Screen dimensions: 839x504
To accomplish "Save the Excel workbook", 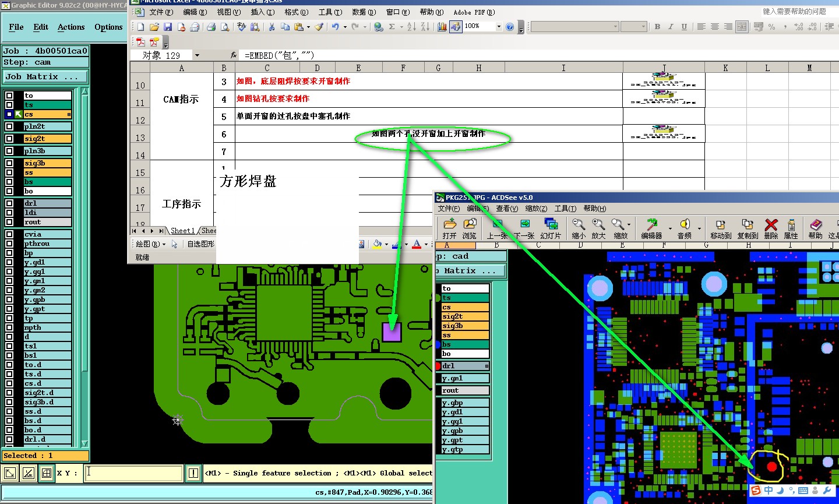I will coord(168,27).
